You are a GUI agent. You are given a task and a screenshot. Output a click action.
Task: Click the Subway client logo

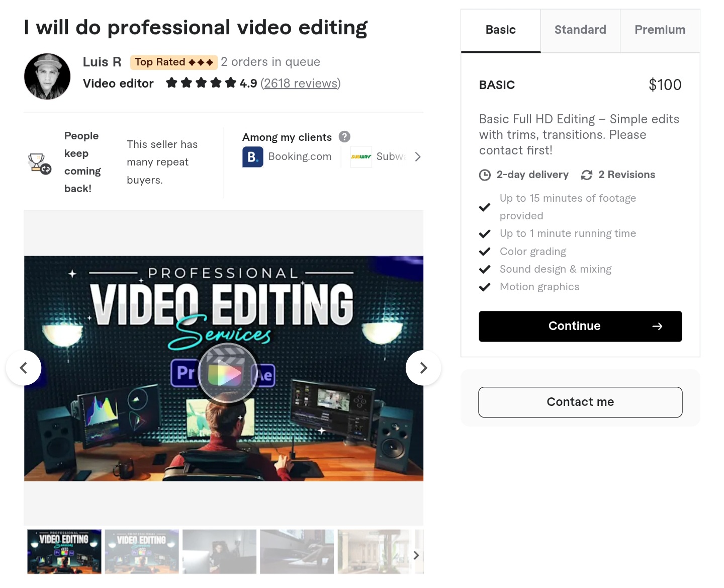tap(361, 157)
